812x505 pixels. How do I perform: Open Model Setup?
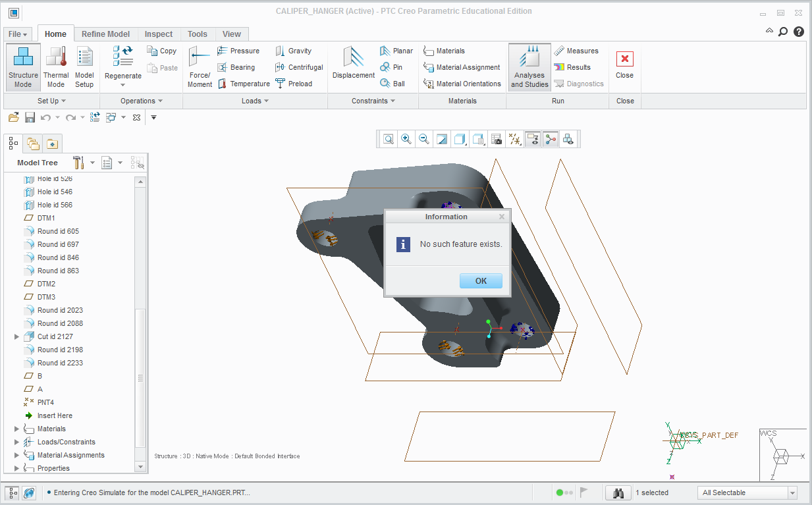pos(84,67)
